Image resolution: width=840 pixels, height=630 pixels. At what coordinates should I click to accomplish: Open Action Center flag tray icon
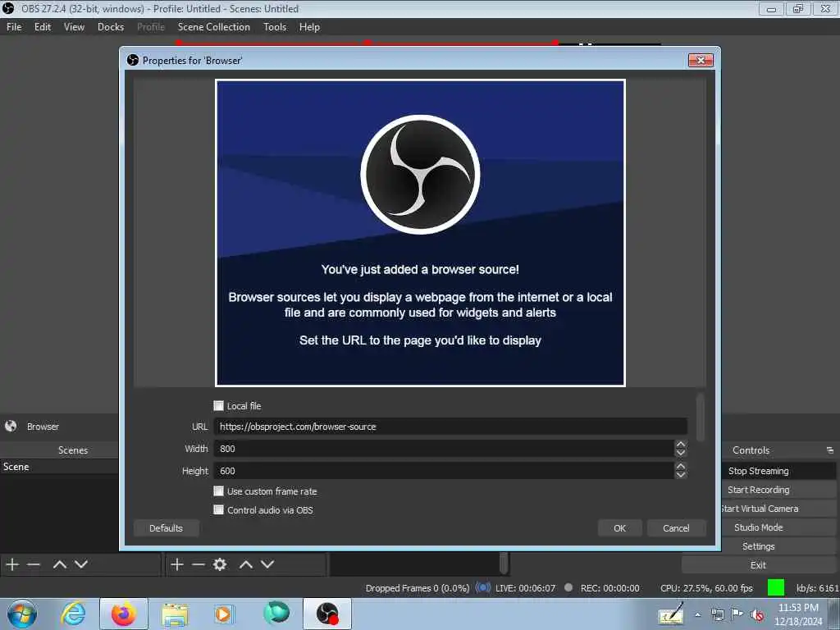(737, 614)
